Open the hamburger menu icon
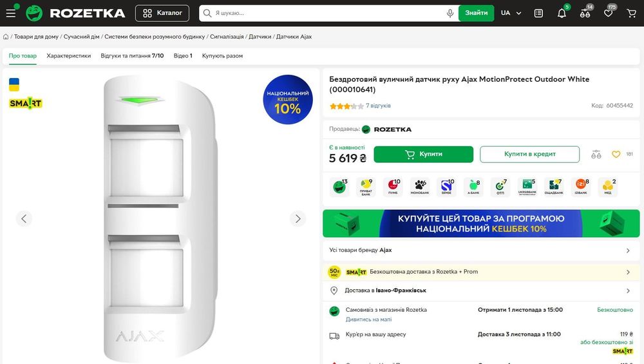 [x=11, y=13]
